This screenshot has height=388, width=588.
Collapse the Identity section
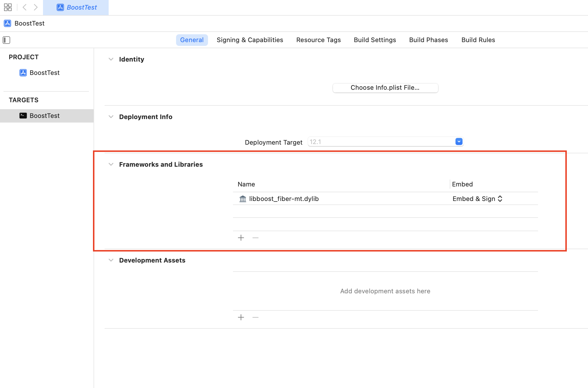[111, 59]
